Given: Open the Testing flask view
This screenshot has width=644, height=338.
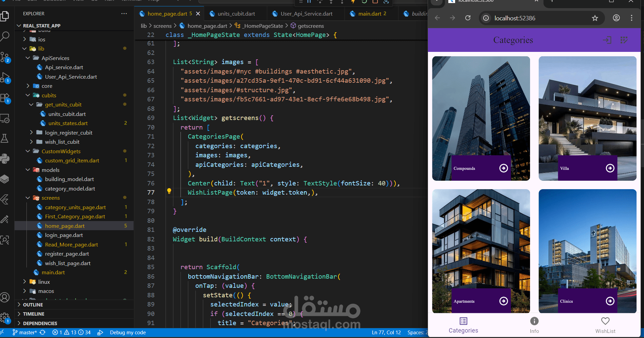Looking at the screenshot, I should pyautogui.click(x=5, y=138).
